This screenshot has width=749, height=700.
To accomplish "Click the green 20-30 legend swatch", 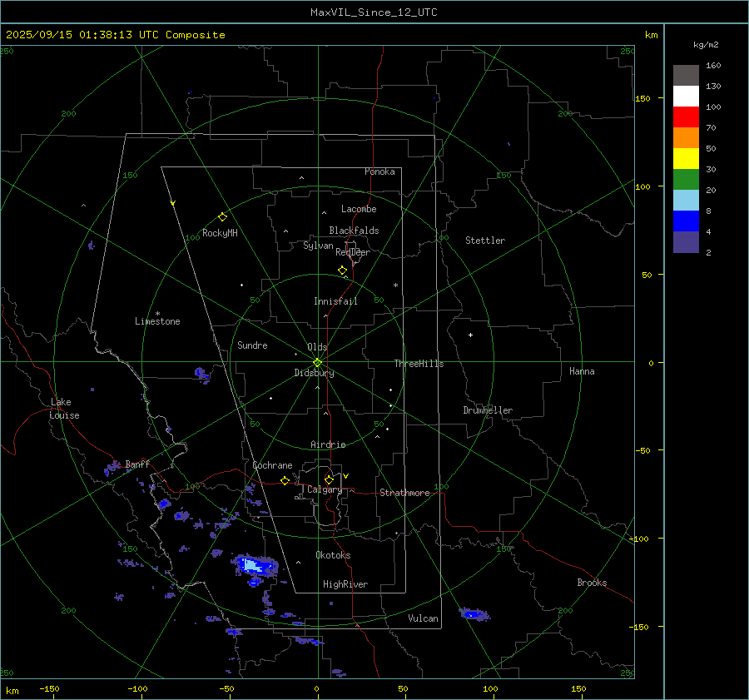I will click(x=686, y=179).
